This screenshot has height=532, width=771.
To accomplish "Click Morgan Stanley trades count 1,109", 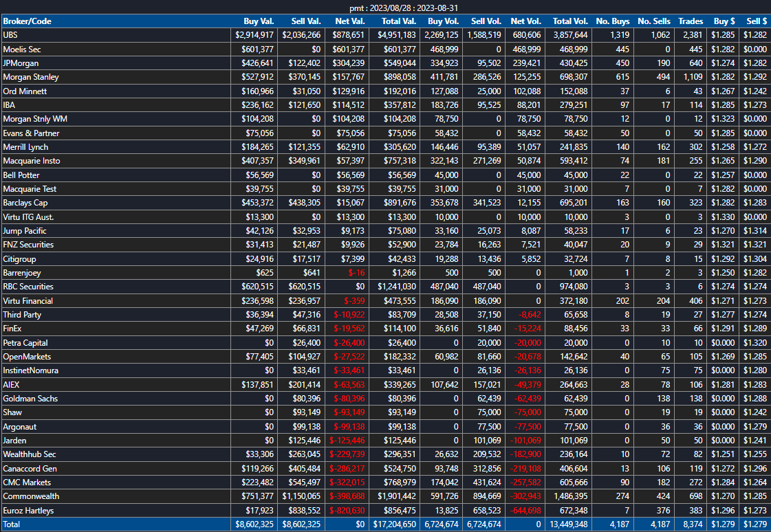I will pos(693,77).
